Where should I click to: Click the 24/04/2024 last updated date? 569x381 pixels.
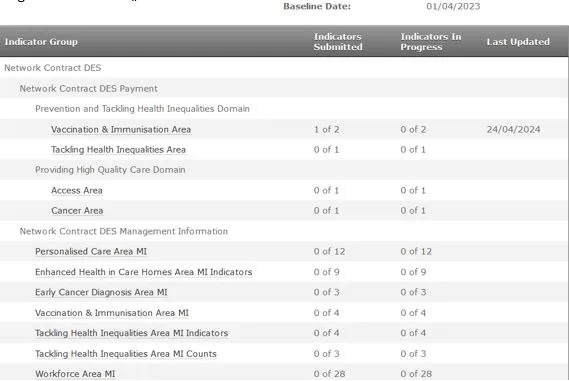(513, 130)
